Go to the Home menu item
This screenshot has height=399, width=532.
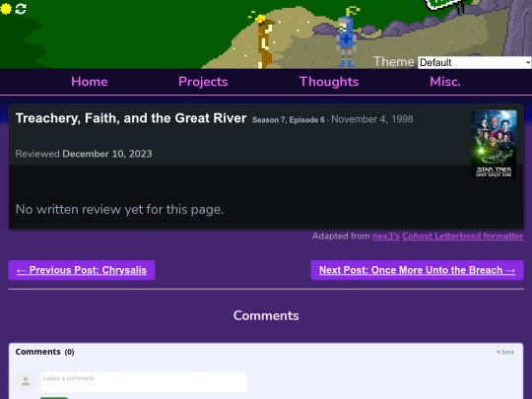[x=90, y=82]
